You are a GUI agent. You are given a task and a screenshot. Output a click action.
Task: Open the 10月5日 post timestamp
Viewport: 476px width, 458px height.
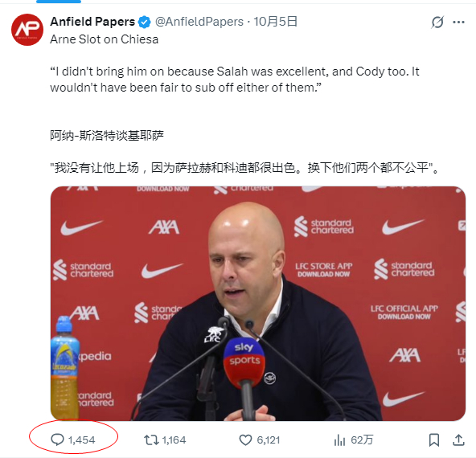[275, 22]
